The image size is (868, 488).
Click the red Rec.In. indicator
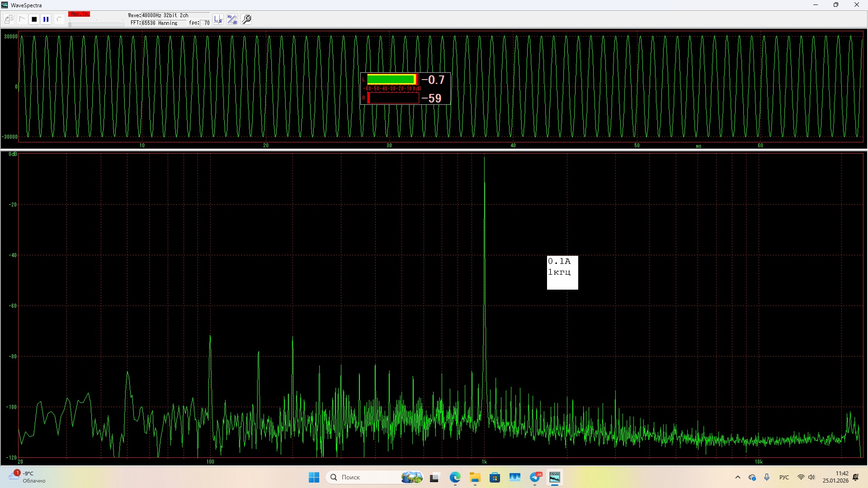click(x=79, y=14)
